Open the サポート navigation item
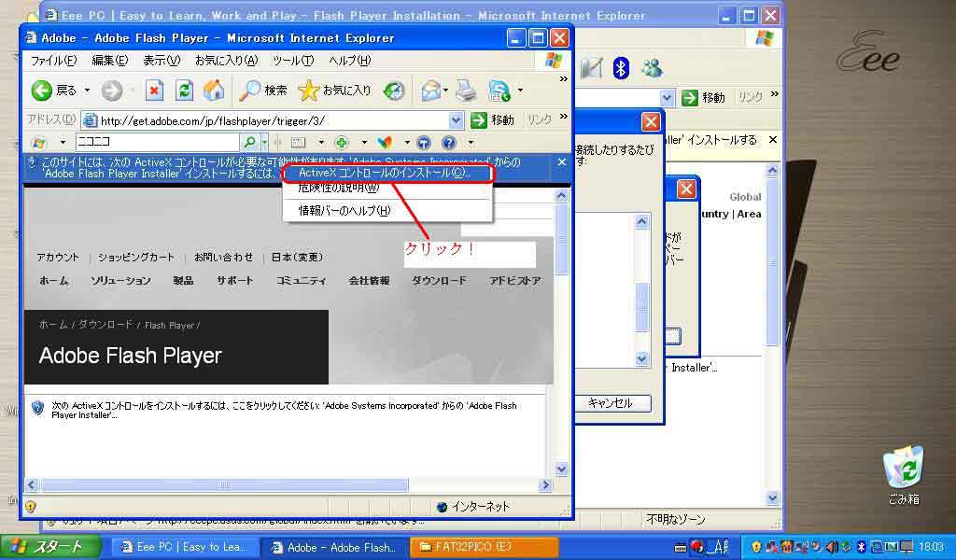The image size is (956, 560). 234,281
